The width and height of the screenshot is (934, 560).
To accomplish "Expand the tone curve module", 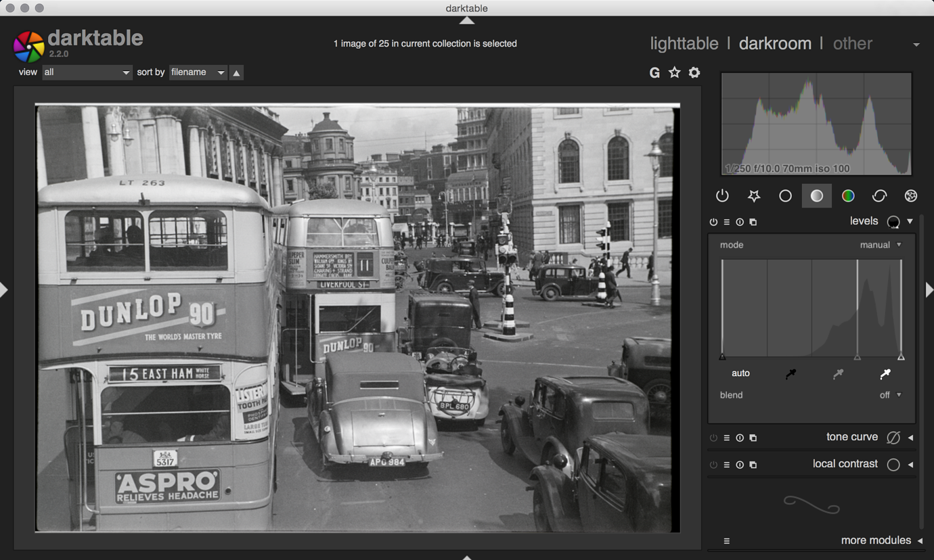I will click(x=910, y=438).
